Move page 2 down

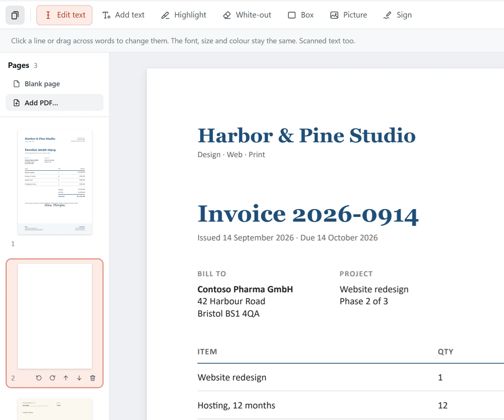point(79,378)
